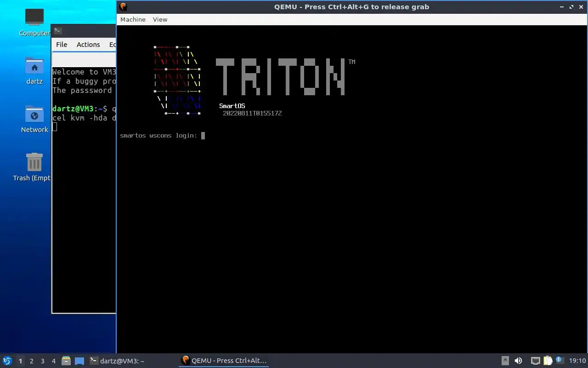Open the clipboard manager tray icon
The width and height of the screenshot is (588, 368).
548,361
